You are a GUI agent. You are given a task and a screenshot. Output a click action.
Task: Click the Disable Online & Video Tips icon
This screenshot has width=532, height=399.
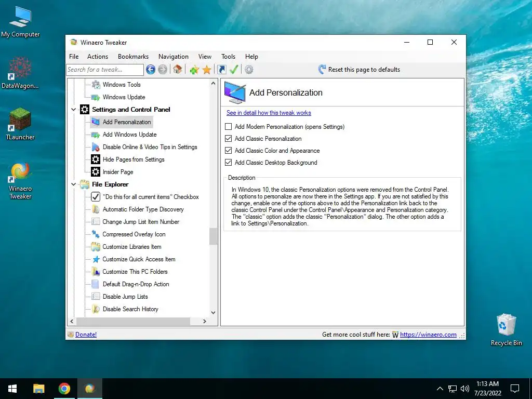(x=96, y=147)
